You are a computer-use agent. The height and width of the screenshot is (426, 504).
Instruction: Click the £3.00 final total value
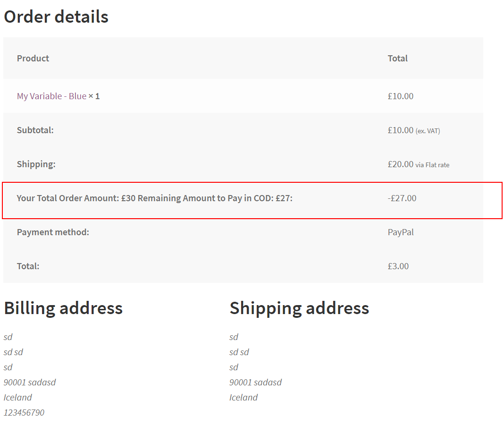click(x=398, y=266)
